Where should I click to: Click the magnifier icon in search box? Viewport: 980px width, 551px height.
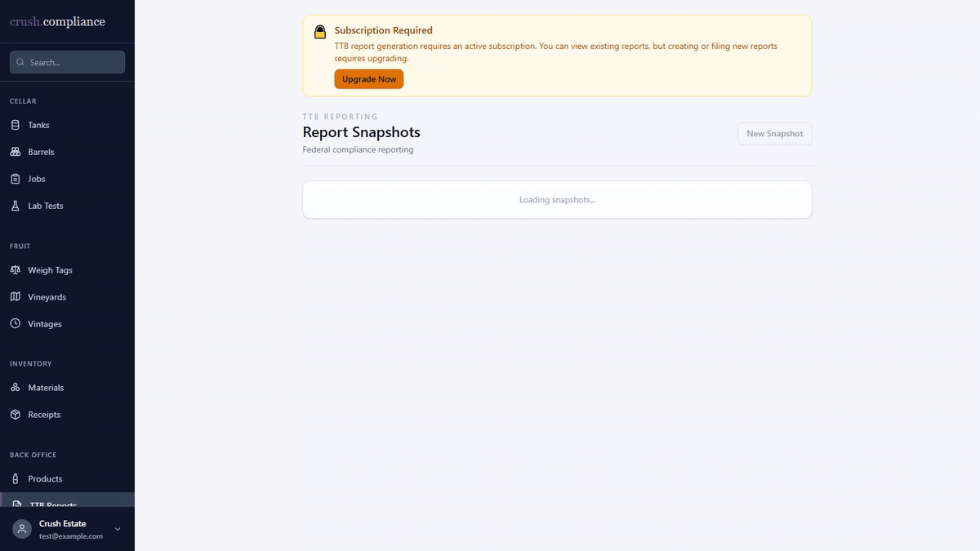coord(20,62)
